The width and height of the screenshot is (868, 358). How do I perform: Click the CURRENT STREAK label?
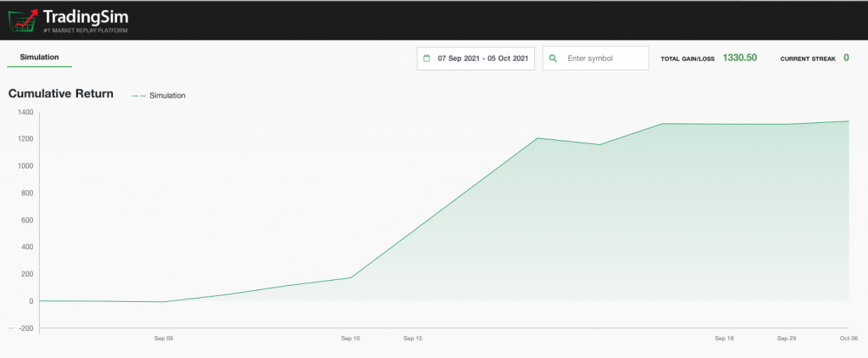click(x=808, y=59)
